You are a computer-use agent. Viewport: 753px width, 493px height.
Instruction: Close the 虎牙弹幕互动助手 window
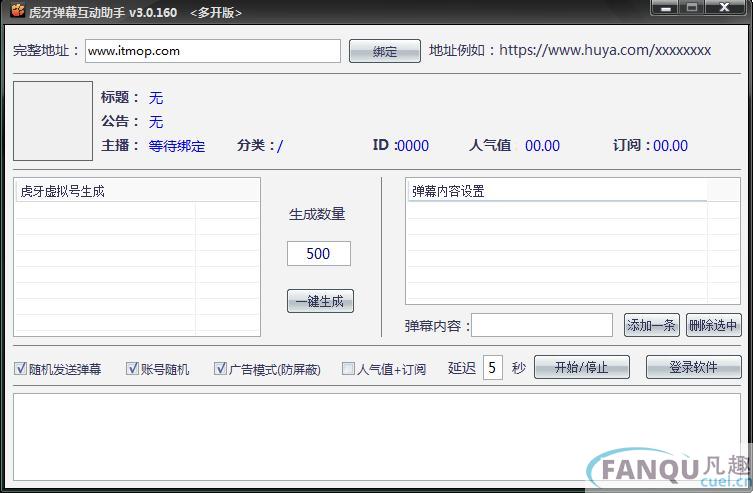(x=726, y=7)
